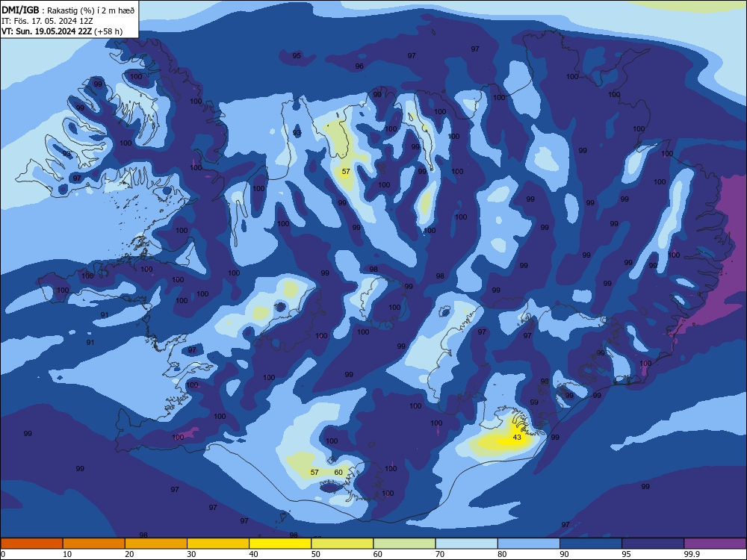Select legend scale label '50'
The width and height of the screenshot is (747, 560).
(316, 554)
